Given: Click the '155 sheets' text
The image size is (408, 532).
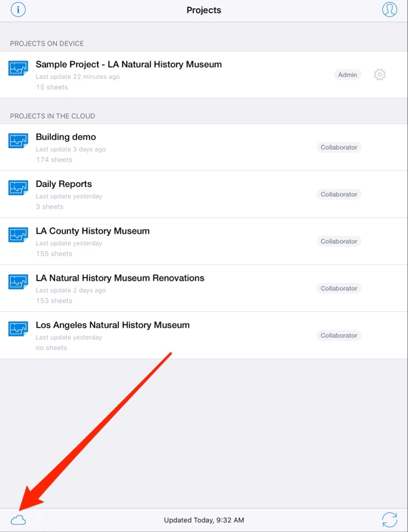Looking at the screenshot, I should pos(54,254).
